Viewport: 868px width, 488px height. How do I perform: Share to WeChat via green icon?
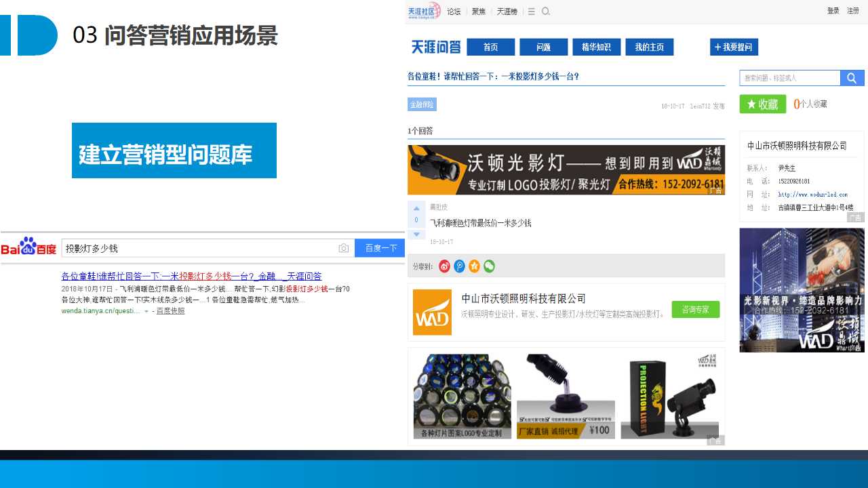click(489, 266)
